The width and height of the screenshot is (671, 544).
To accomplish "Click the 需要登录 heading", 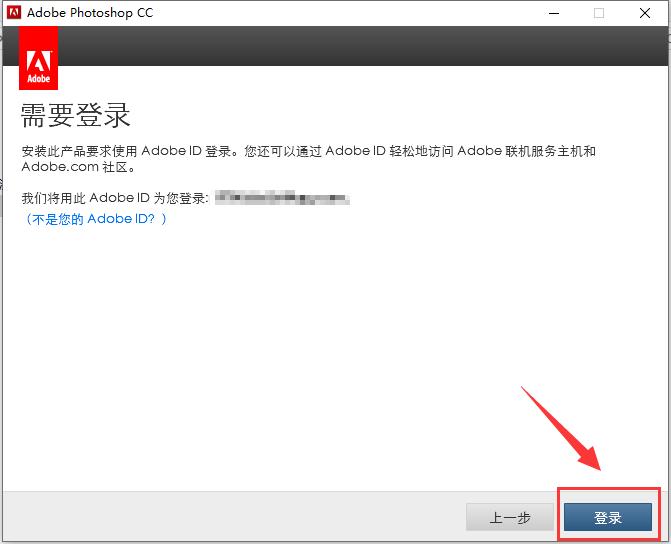I will (75, 115).
